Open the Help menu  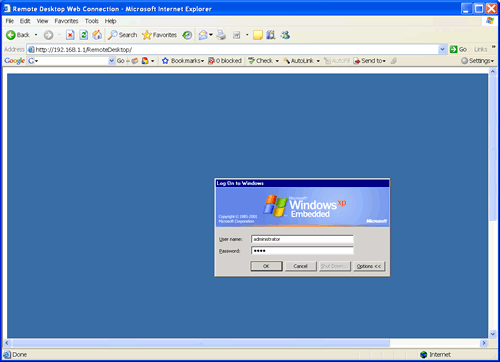[110, 21]
